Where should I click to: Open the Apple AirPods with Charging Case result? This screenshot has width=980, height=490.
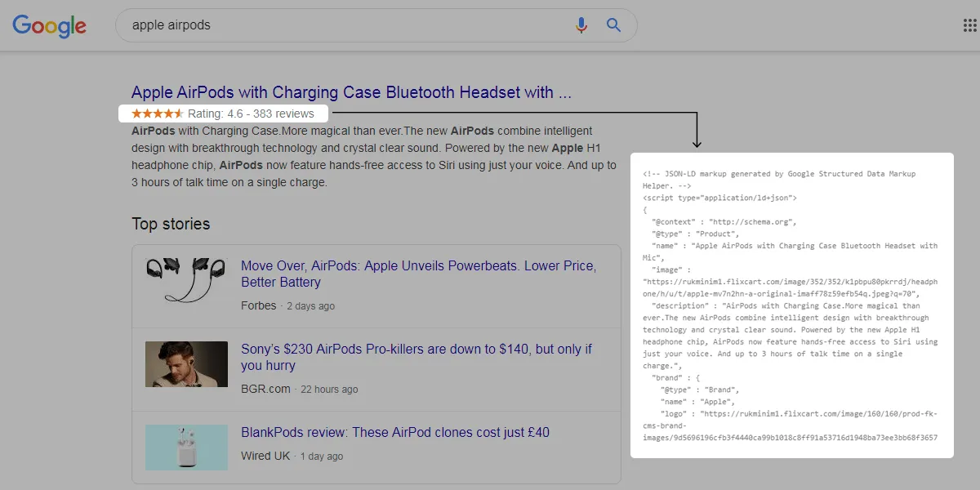click(x=351, y=92)
